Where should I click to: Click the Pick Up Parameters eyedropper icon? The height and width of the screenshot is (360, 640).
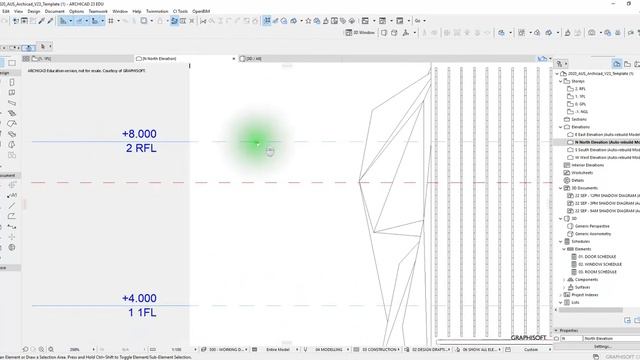[x=42, y=21]
